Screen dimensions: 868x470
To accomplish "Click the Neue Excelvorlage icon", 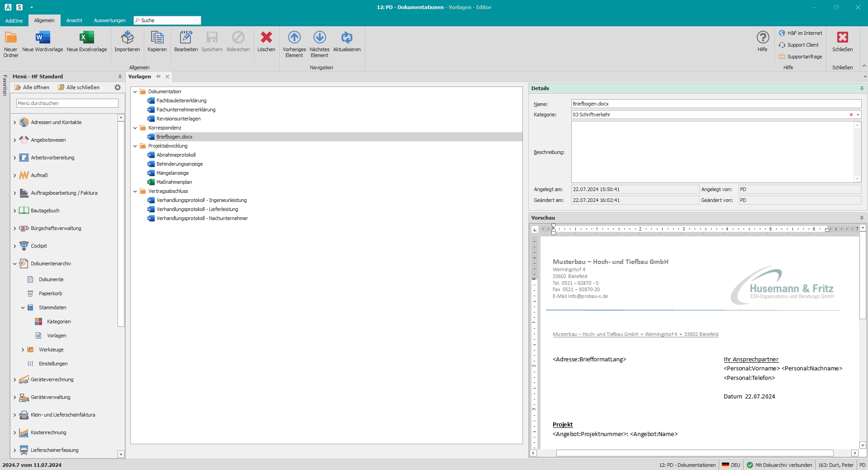I will (x=86, y=38).
